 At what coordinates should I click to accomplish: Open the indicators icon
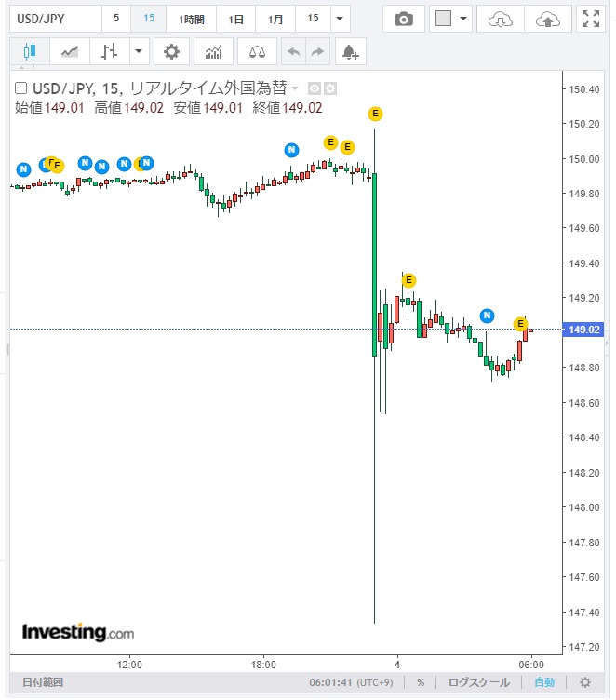pos(213,52)
